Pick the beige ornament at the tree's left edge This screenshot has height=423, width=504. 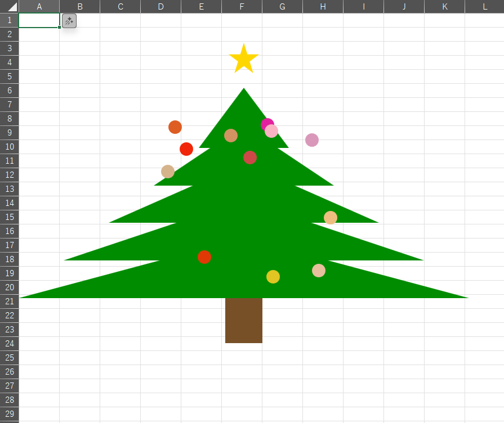(x=168, y=172)
